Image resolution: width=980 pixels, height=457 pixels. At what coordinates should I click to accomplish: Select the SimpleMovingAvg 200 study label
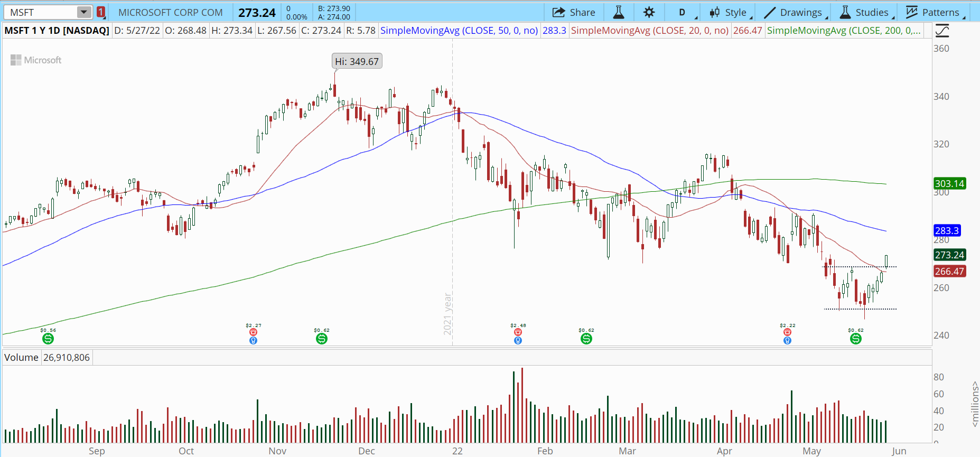844,31
